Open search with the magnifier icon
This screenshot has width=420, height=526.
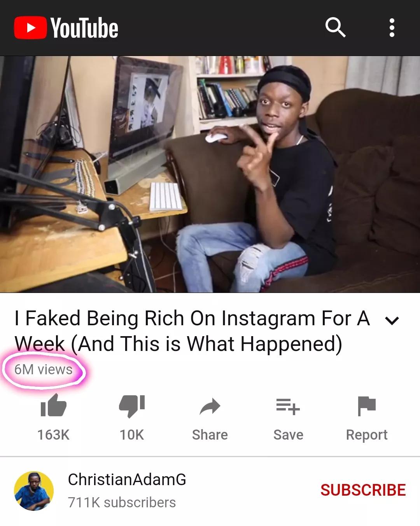(x=335, y=28)
